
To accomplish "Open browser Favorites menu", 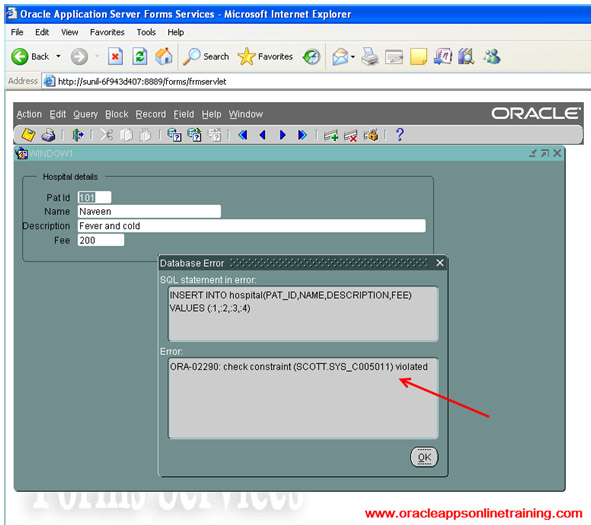I will (x=107, y=32).
